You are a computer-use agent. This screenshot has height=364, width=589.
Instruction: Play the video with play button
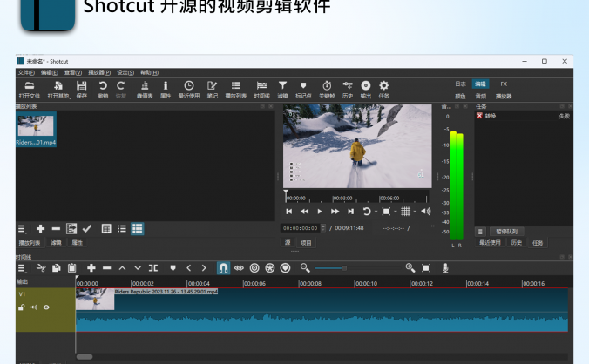[319, 212]
